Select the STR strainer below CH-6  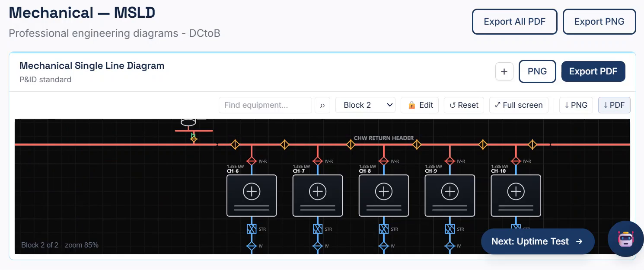(252, 229)
